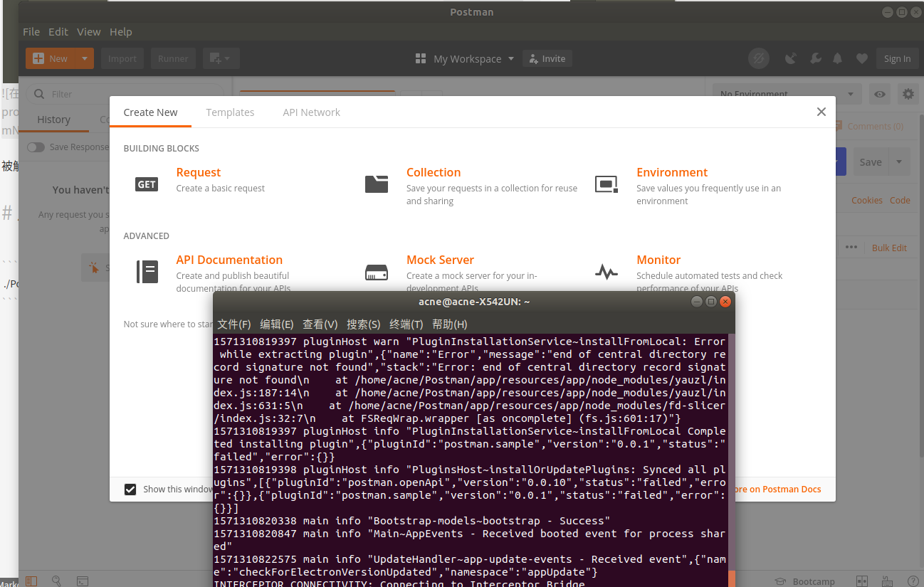924x587 pixels.
Task: Create a basic Request building block
Action: [x=198, y=172]
